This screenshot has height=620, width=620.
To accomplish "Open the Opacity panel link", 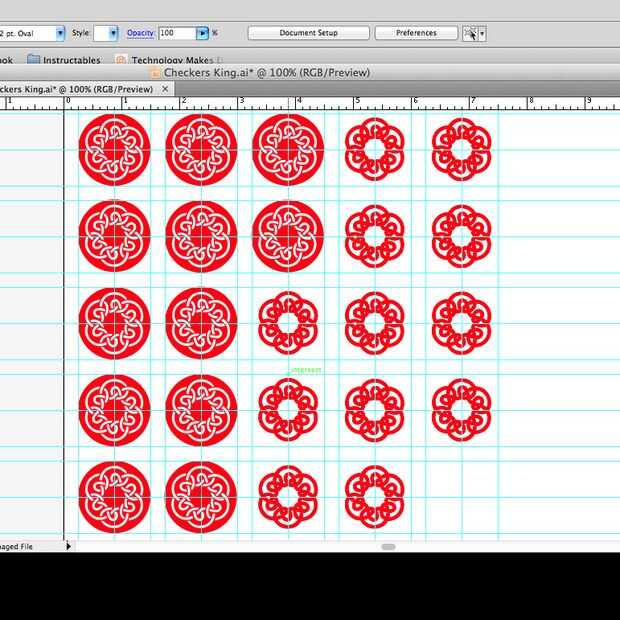I will click(x=140, y=33).
